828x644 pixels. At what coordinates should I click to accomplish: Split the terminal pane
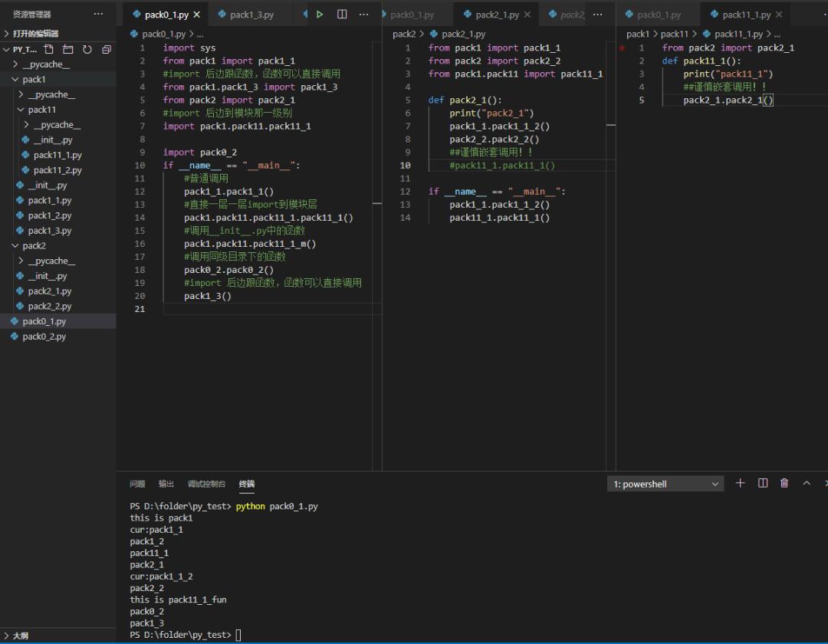click(x=763, y=483)
